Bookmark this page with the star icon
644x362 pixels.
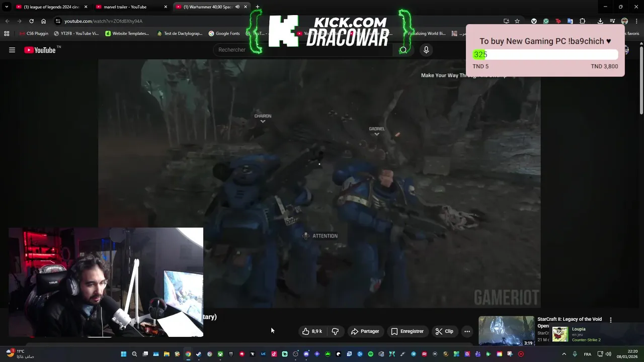pos(517,21)
